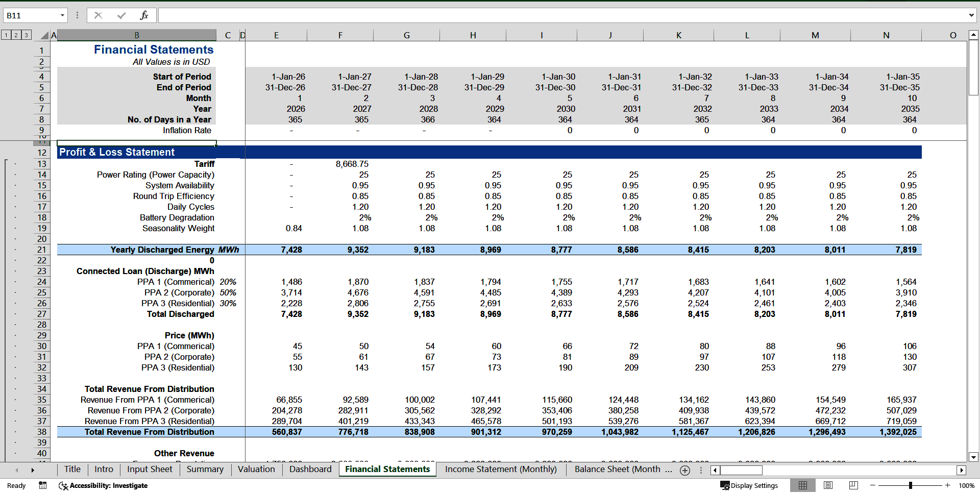
Task: Show outline level 1 rows
Action: point(6,35)
